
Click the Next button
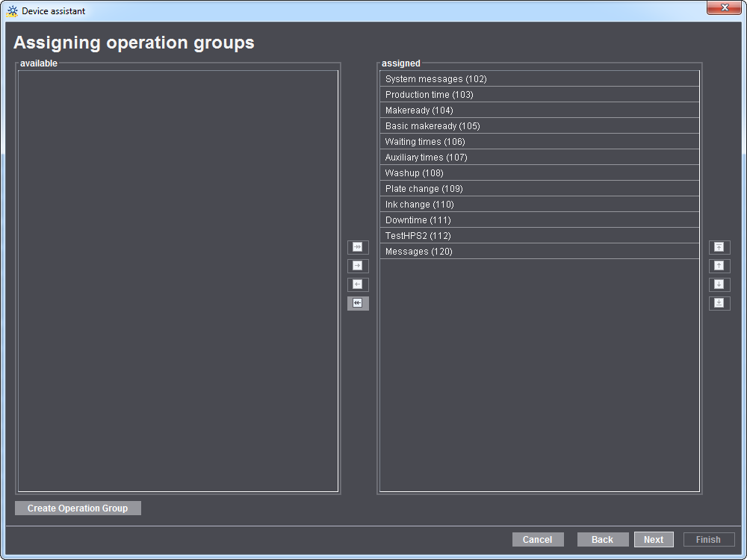pyautogui.click(x=654, y=539)
